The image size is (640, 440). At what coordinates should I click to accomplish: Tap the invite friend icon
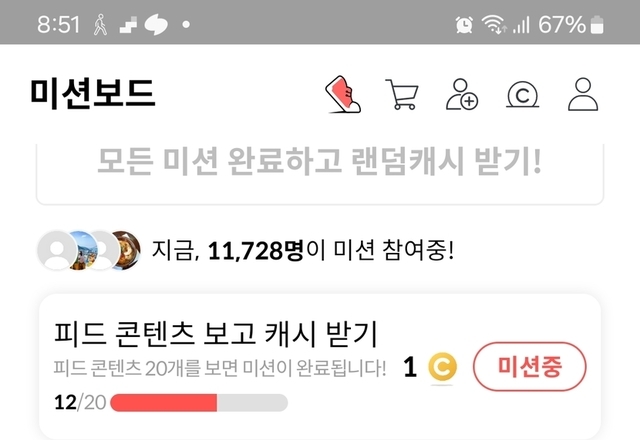click(462, 94)
